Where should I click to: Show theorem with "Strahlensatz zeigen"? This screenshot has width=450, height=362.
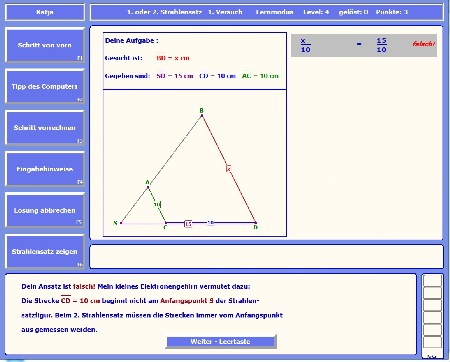click(x=45, y=252)
